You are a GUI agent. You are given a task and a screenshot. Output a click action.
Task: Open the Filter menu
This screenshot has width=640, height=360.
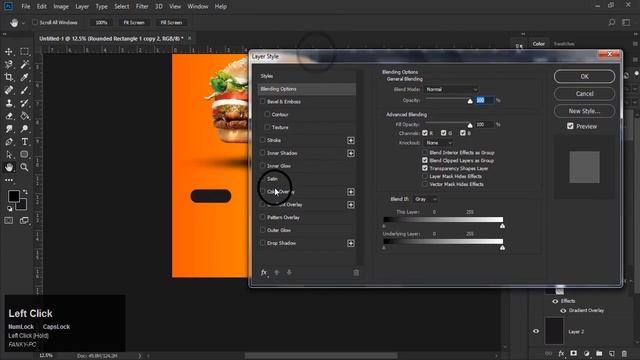142,7
